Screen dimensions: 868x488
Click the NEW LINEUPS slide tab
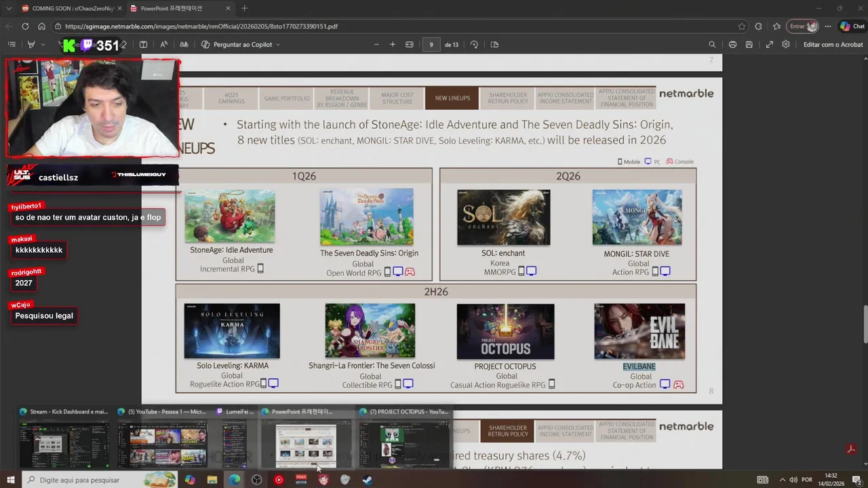[x=452, y=98]
